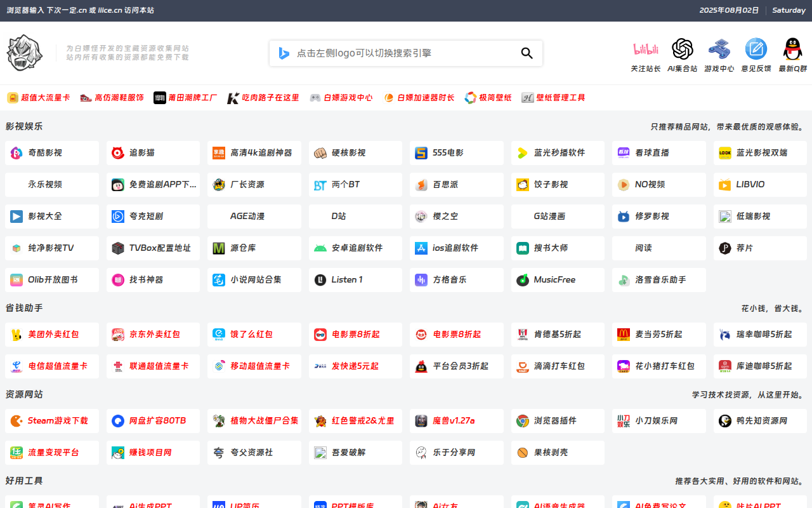Click the Steam游戏下载 icon
Viewport: 812px width, 508px height.
click(x=16, y=421)
